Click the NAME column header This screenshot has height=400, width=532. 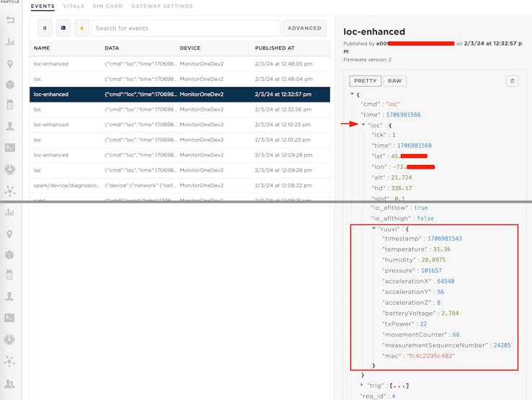pos(42,48)
